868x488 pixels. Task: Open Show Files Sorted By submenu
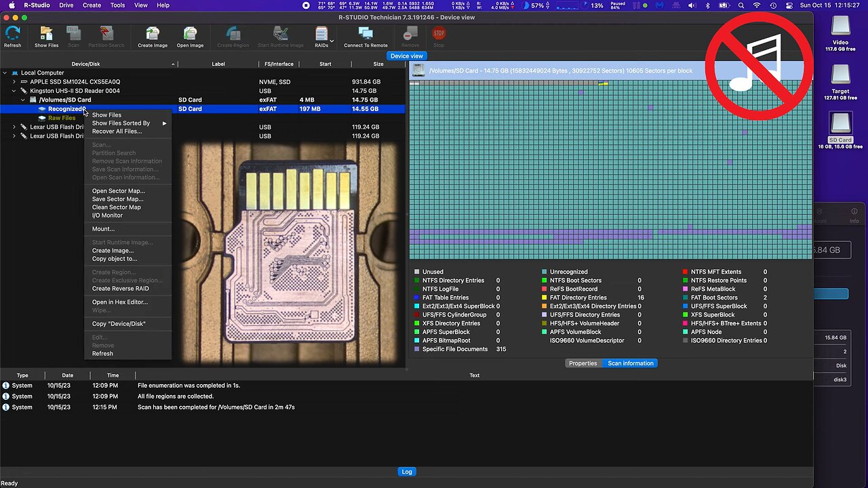pyautogui.click(x=127, y=123)
